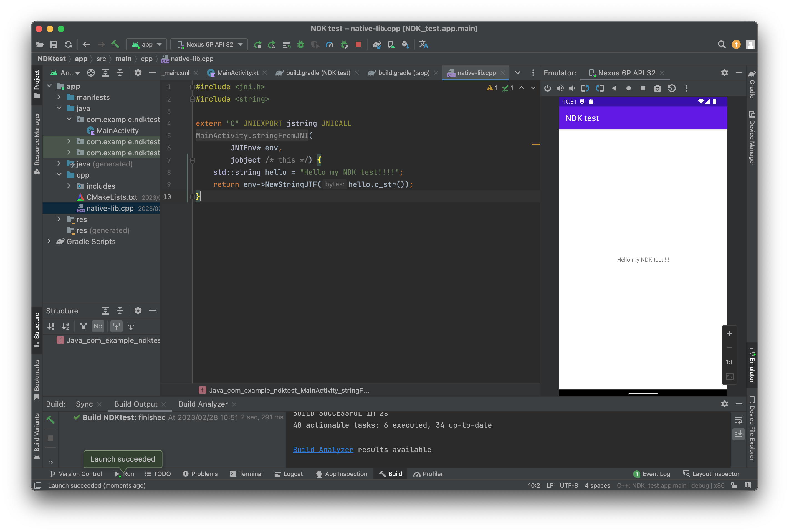The image size is (789, 532).
Task: Collapse the cpp folder in project tree
Action: tap(59, 175)
